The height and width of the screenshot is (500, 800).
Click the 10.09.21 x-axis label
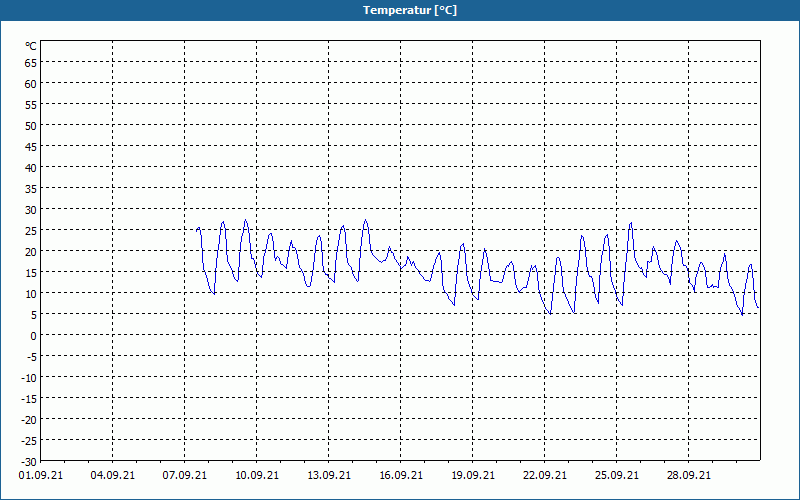tap(257, 475)
